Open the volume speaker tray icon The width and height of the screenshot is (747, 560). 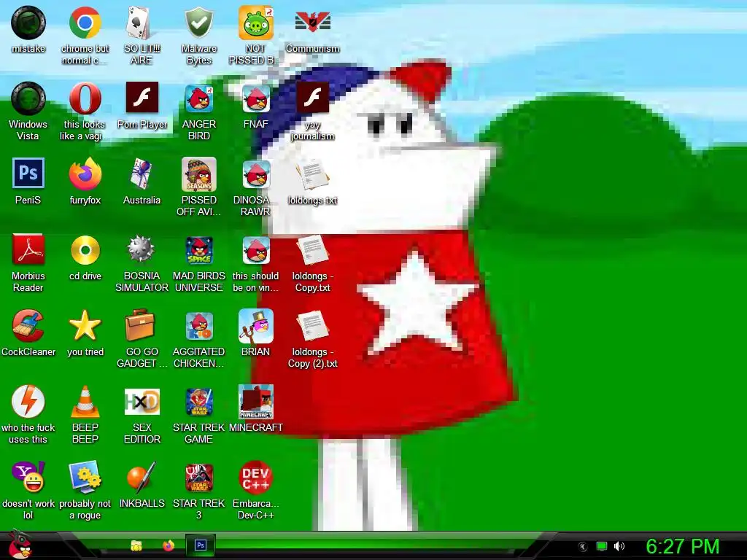click(x=619, y=546)
